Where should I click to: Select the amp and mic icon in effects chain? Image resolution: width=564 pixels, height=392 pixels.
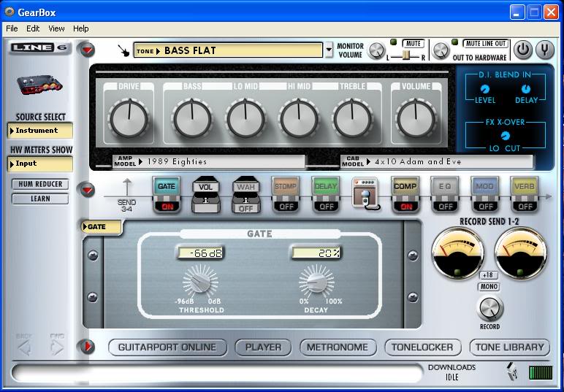(x=366, y=193)
